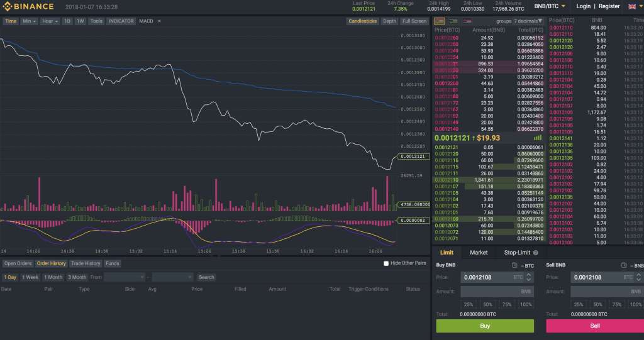644x340 pixels.
Task: Click the Register link
Action: (609, 6)
